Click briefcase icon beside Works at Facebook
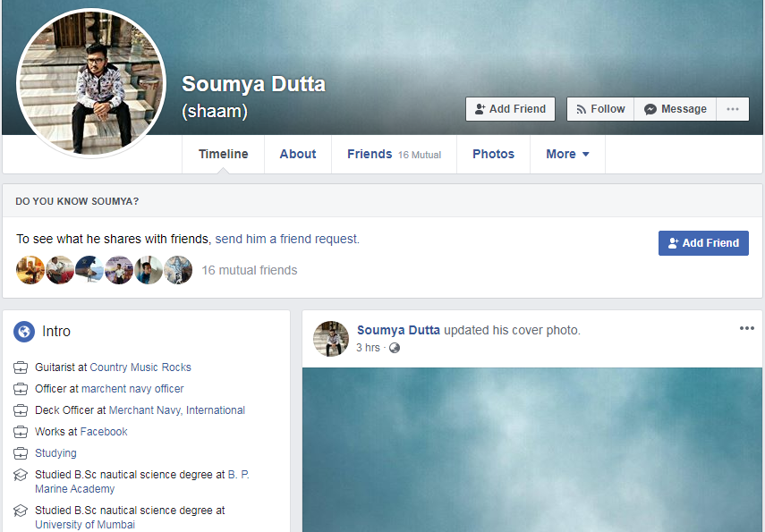Viewport: 765px width, 532px height. [x=21, y=432]
